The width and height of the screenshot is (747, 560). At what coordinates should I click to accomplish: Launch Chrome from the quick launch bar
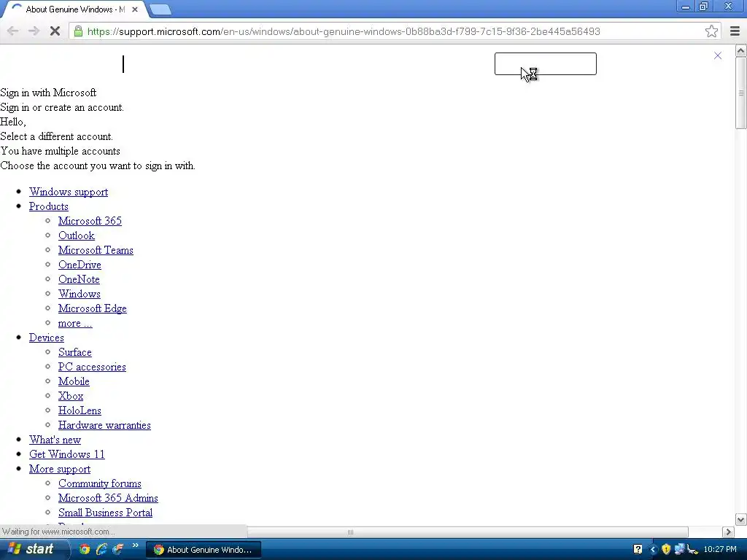pyautogui.click(x=85, y=549)
